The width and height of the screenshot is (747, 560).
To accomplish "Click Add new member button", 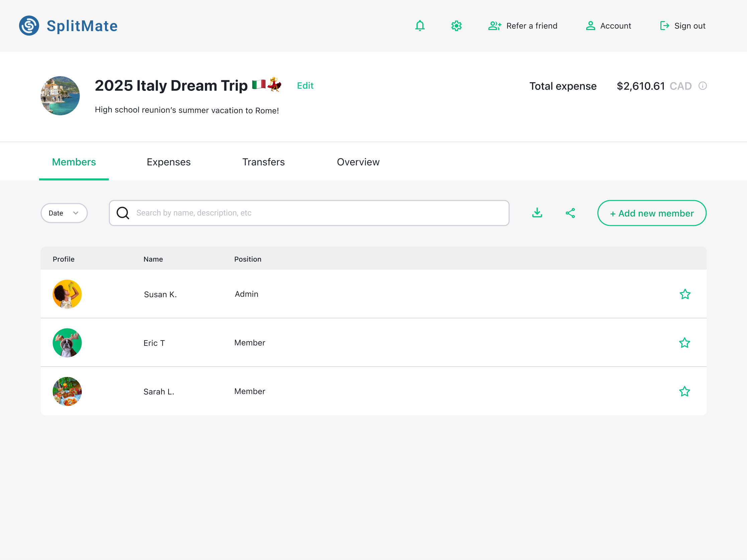I will [x=651, y=213].
